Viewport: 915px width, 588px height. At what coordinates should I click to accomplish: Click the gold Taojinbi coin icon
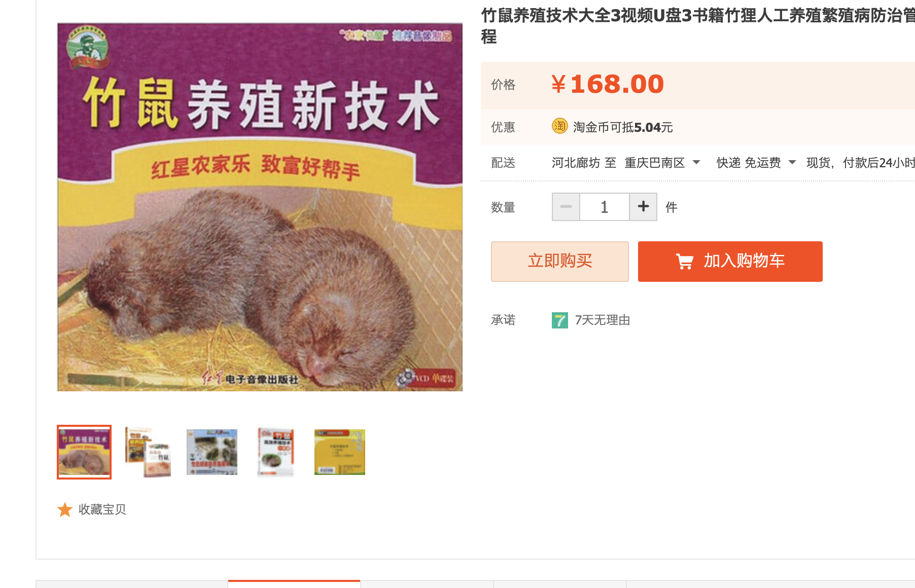coord(559,126)
